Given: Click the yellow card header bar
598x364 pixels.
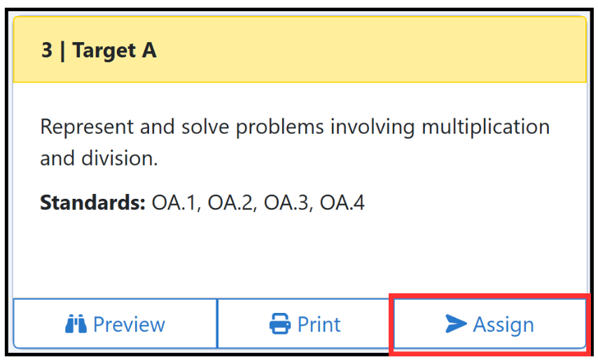Looking at the screenshot, I should click(x=300, y=50).
